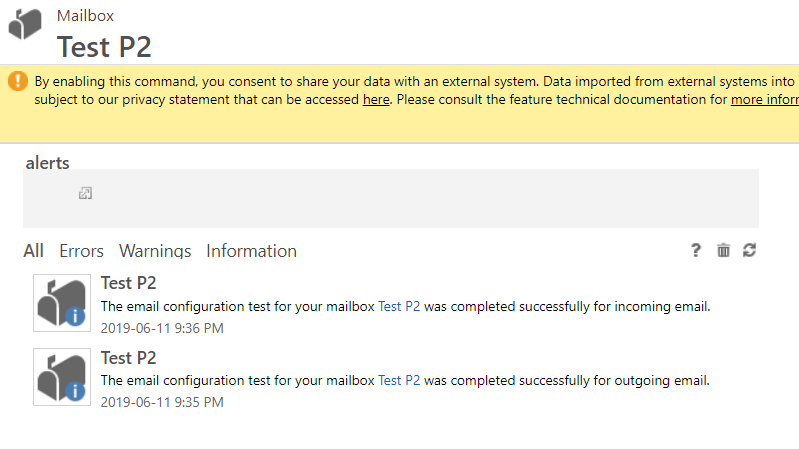799x449 pixels.
Task: Refresh the alerts list using the refresh icon
Action: (x=749, y=250)
